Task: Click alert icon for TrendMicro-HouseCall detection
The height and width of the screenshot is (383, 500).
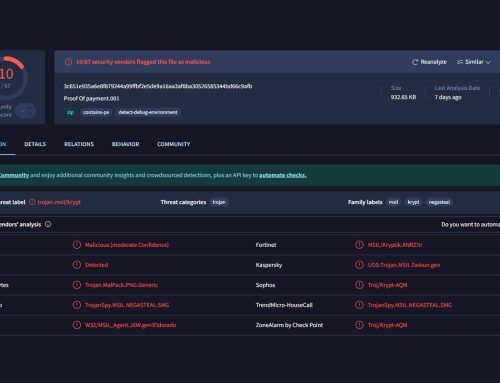Action: point(359,305)
